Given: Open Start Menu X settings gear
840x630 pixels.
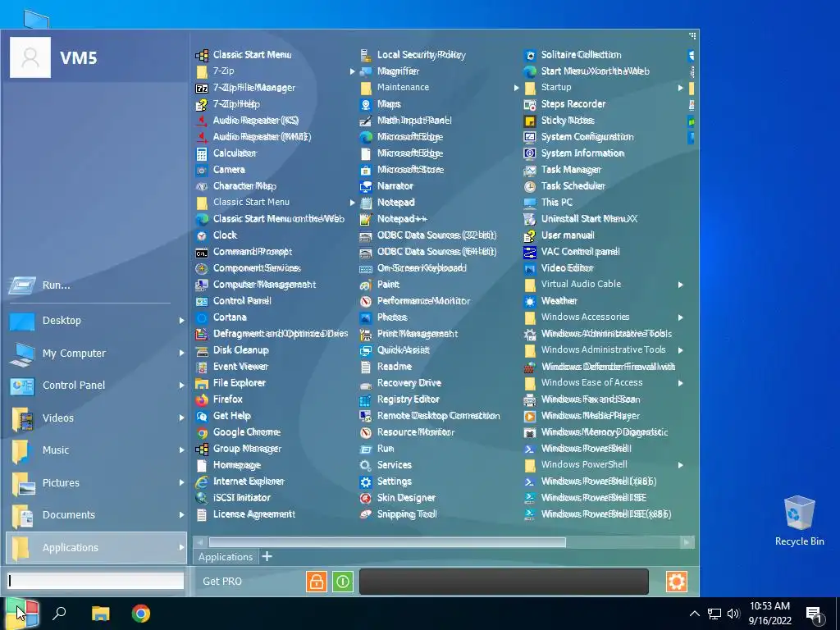Looking at the screenshot, I should 677,582.
